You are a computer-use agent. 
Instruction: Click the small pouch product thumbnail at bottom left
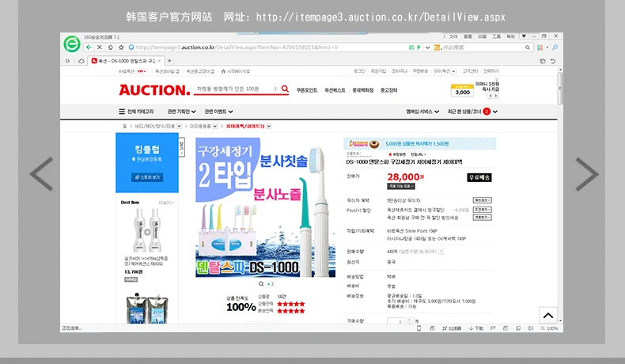point(147,309)
